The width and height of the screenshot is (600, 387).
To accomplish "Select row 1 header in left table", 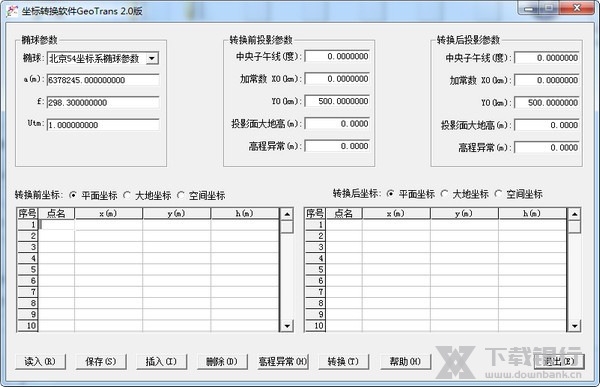I will pos(28,225).
